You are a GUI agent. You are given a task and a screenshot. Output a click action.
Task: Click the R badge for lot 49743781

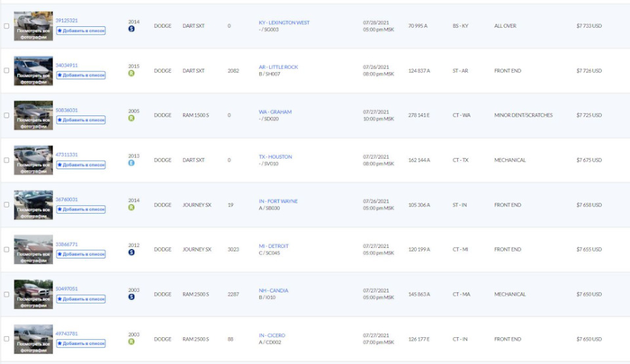131,342
